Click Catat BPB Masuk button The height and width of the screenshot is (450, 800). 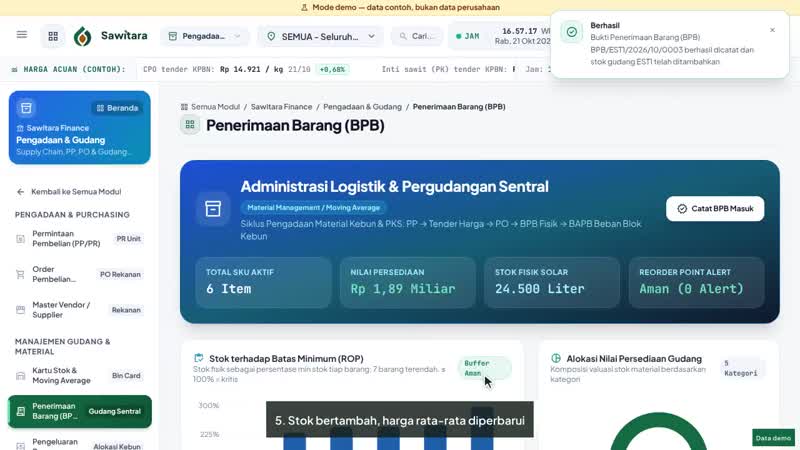click(x=715, y=209)
